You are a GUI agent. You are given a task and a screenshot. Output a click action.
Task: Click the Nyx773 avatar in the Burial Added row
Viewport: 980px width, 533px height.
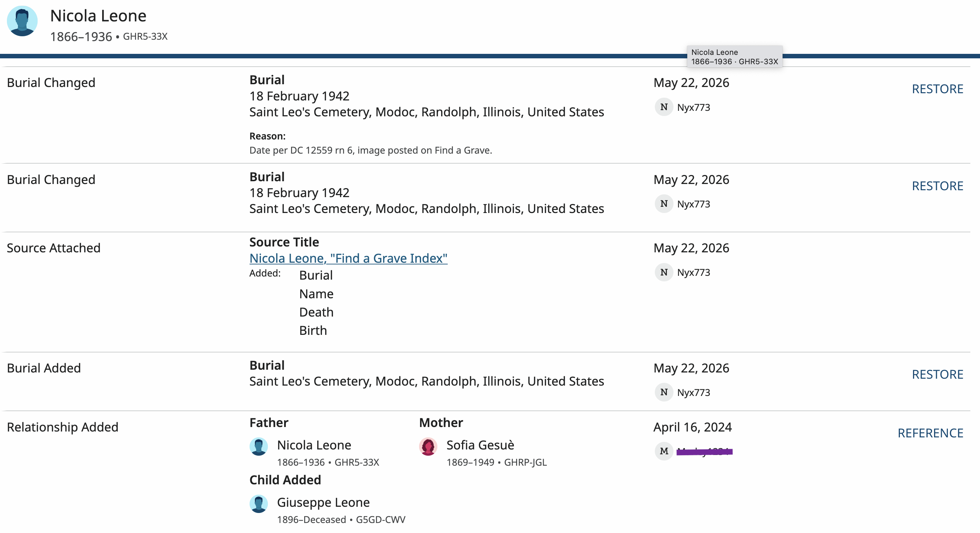(x=664, y=392)
